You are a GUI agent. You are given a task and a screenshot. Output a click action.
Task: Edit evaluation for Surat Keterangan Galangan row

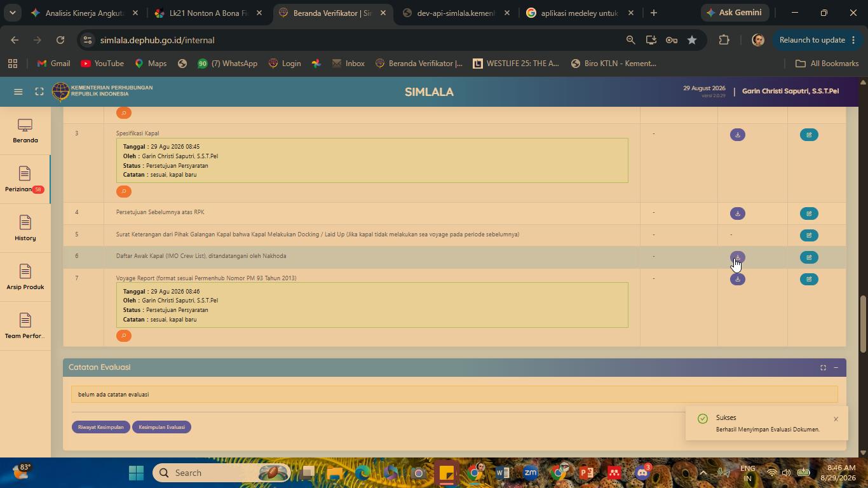809,235
